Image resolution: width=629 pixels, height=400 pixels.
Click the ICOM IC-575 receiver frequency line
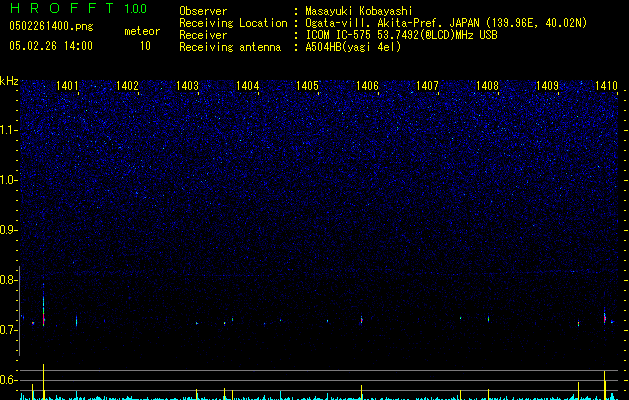click(401, 35)
